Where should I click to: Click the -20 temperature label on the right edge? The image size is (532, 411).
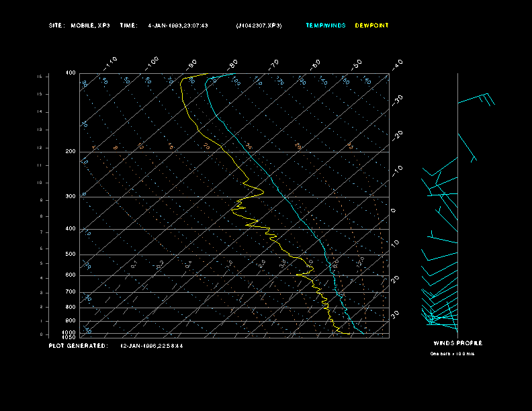click(397, 135)
